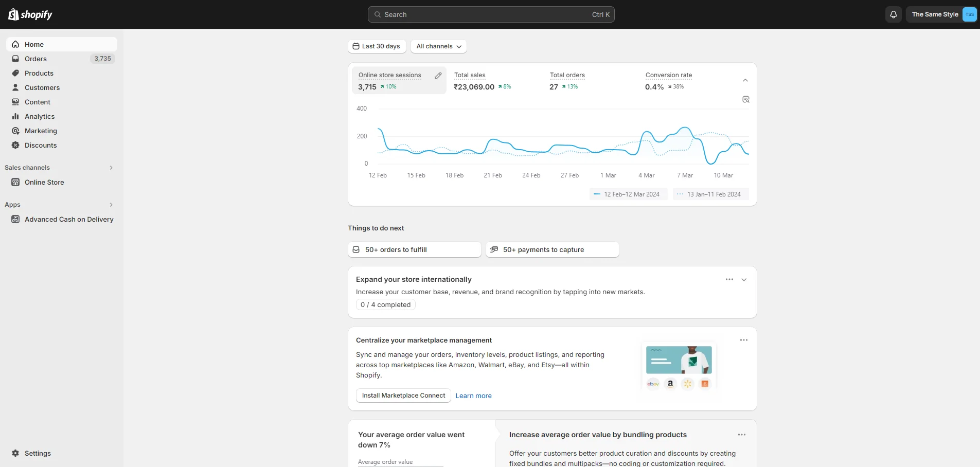Click the Content icon in sidebar
Viewport: 980px width, 467px height.
click(x=15, y=102)
